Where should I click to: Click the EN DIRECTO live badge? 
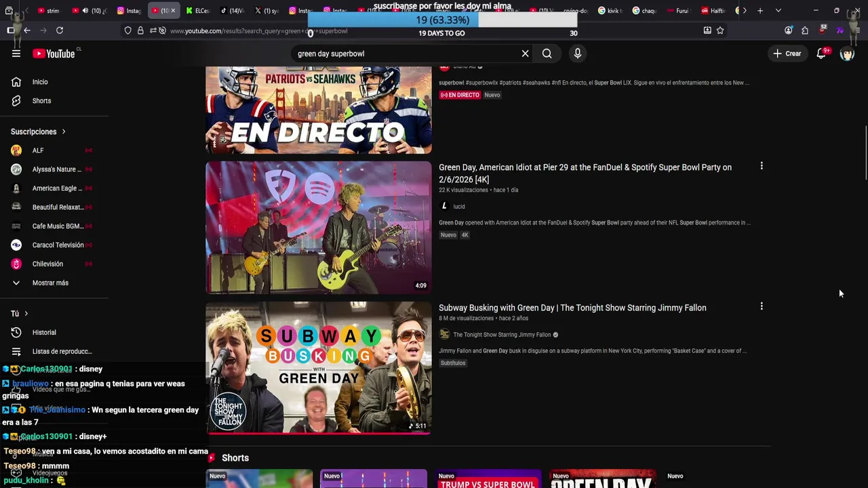click(x=460, y=95)
